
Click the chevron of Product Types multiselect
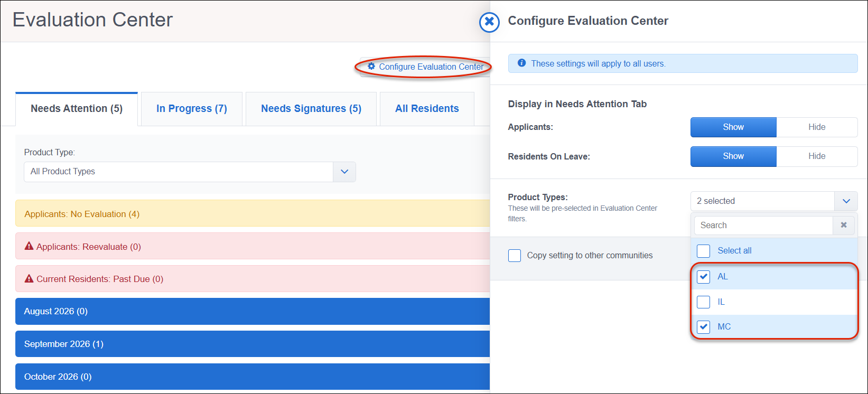point(846,201)
